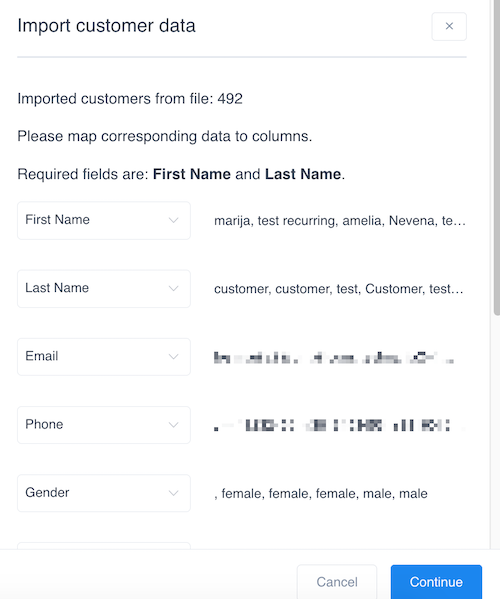Image resolution: width=500 pixels, height=599 pixels.
Task: Open the Email column mapping dropdown
Action: [104, 357]
